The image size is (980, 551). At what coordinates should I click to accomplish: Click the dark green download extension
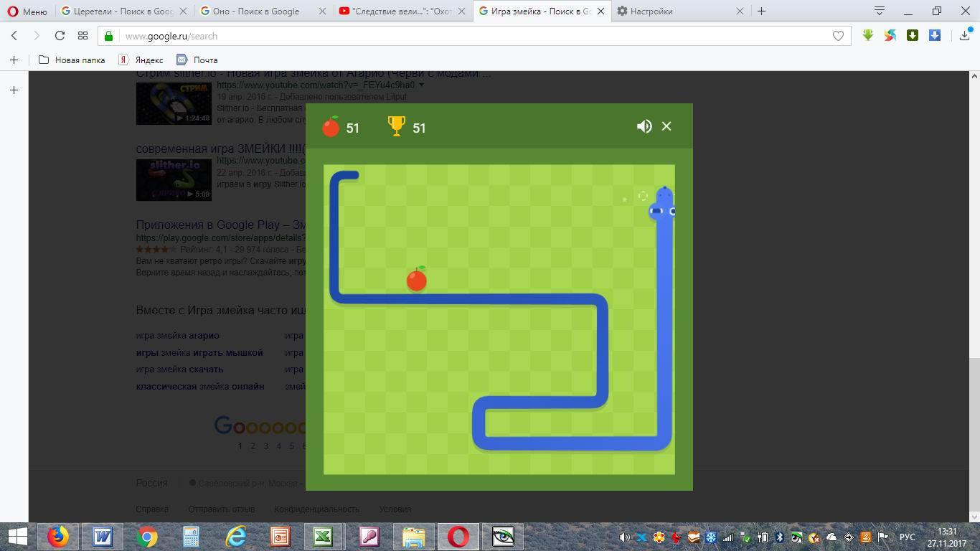[913, 35]
